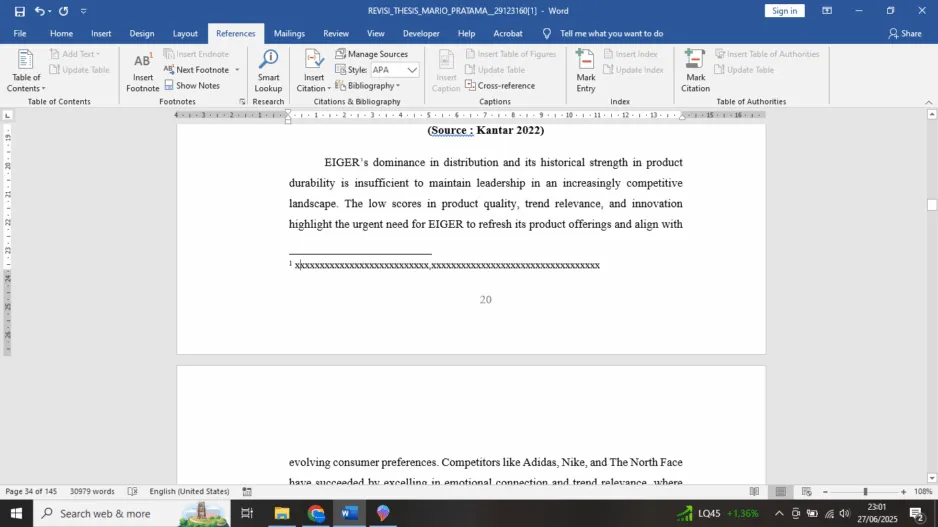Image resolution: width=938 pixels, height=527 pixels.
Task: Click the Sign in button
Action: [784, 11]
